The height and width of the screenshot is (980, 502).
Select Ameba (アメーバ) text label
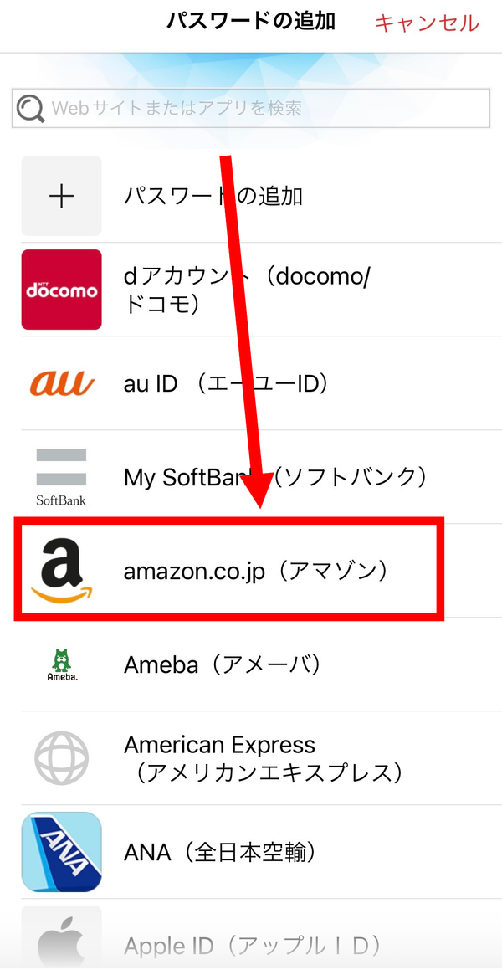pyautogui.click(x=223, y=664)
